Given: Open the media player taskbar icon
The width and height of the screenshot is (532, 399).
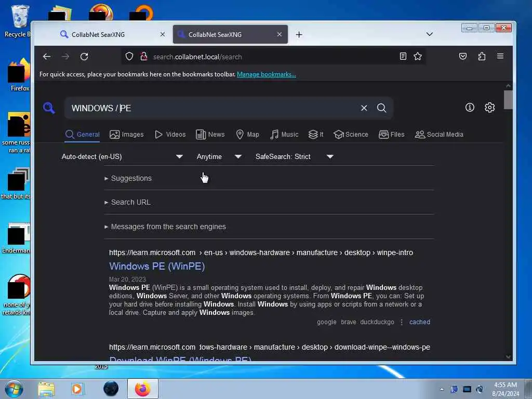Looking at the screenshot, I should [77, 389].
